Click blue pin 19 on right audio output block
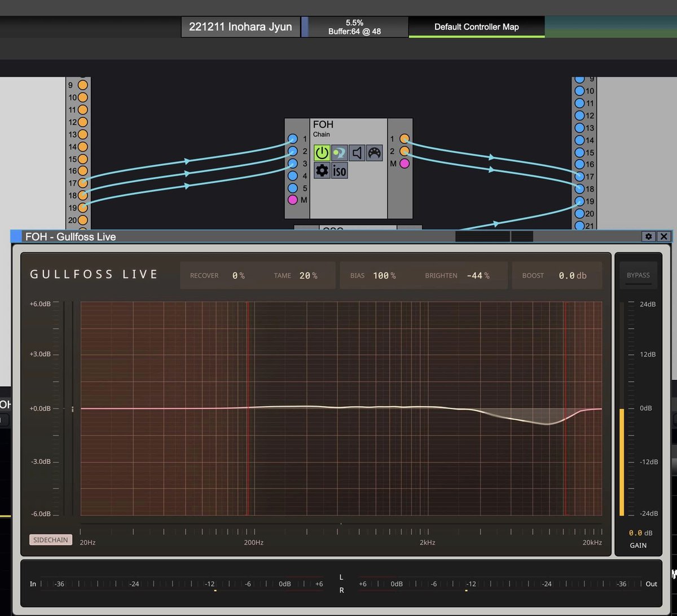Viewport: 677px width, 616px height. (579, 201)
